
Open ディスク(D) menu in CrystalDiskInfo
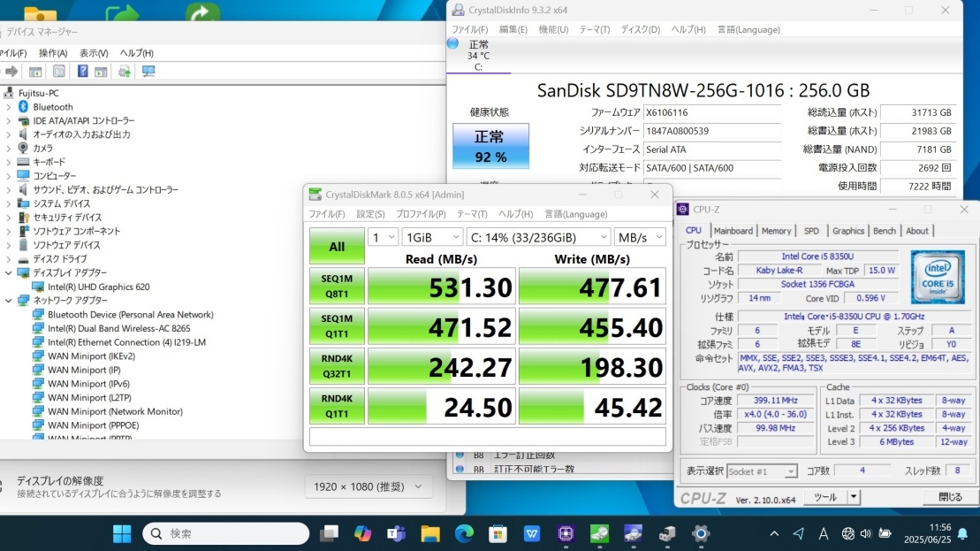[640, 29]
